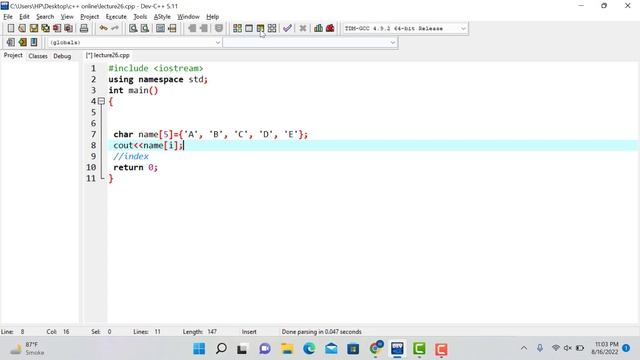The height and width of the screenshot is (360, 640).
Task: Print the source file via printer icon
Action: coord(84,28)
